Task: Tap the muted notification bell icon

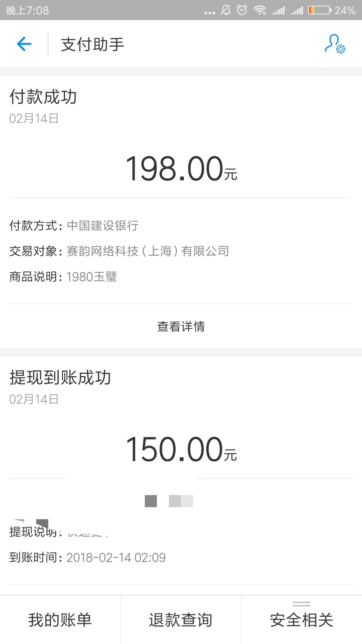Action: 226,10
